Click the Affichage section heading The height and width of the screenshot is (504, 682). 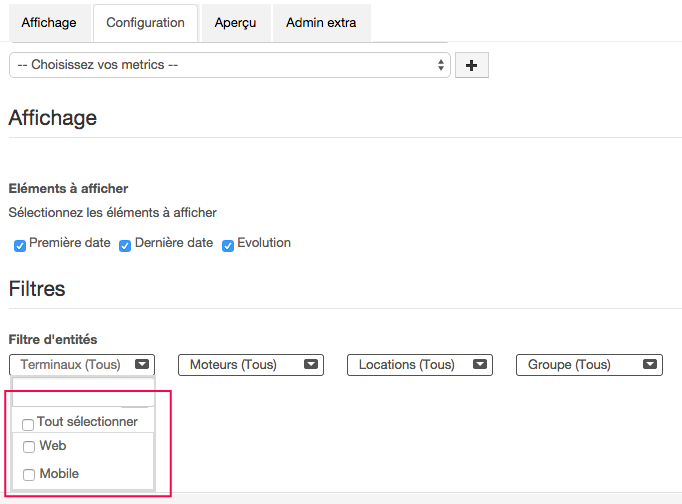point(53,118)
